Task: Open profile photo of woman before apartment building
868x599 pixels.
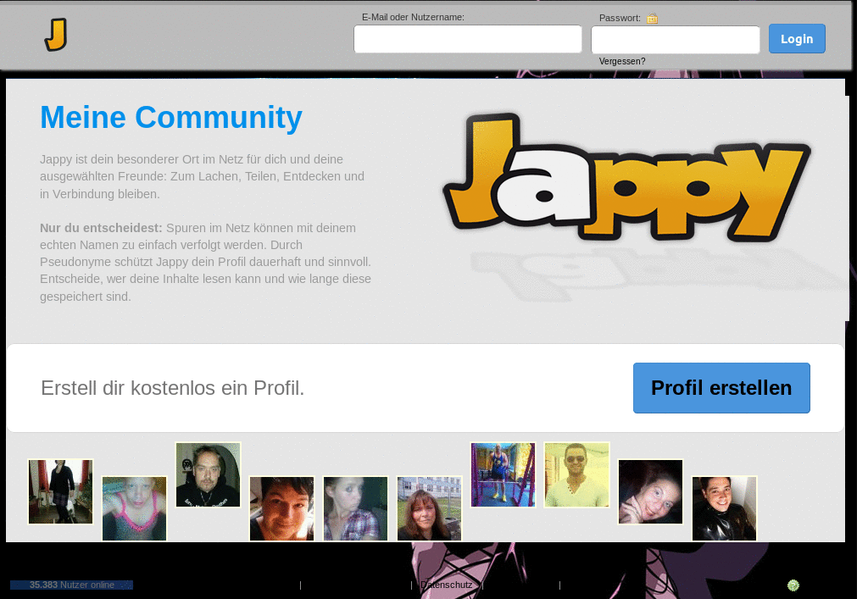Action: [x=429, y=509]
